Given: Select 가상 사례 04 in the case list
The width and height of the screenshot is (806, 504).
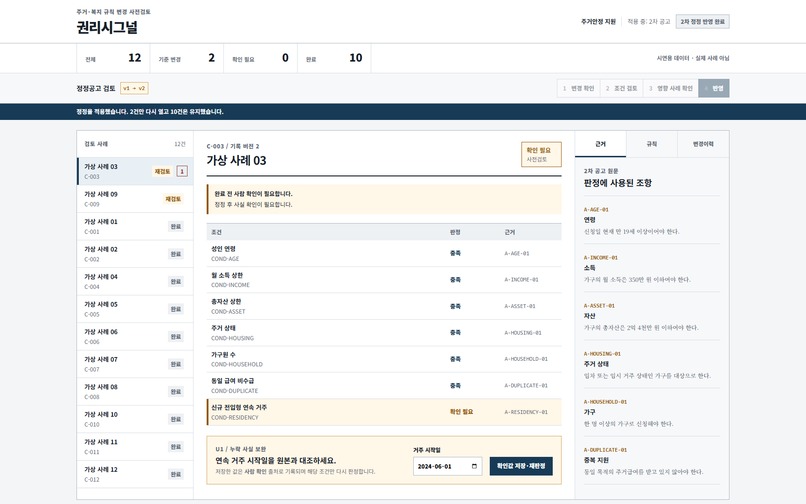Looking at the screenshot, I should [135, 281].
